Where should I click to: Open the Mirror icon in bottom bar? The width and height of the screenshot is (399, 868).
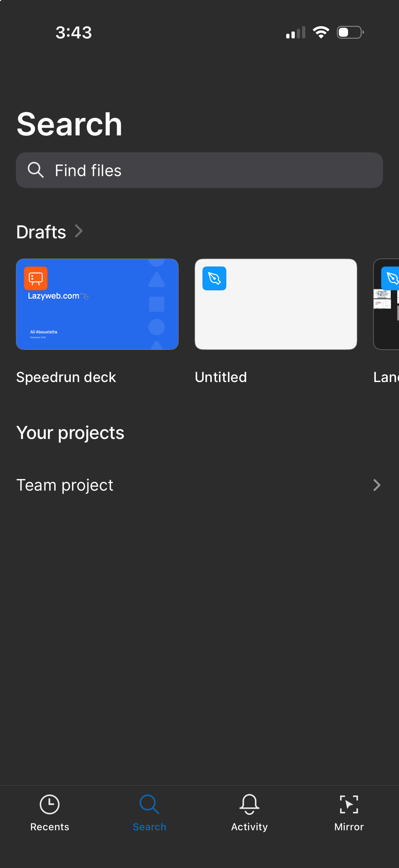[349, 805]
